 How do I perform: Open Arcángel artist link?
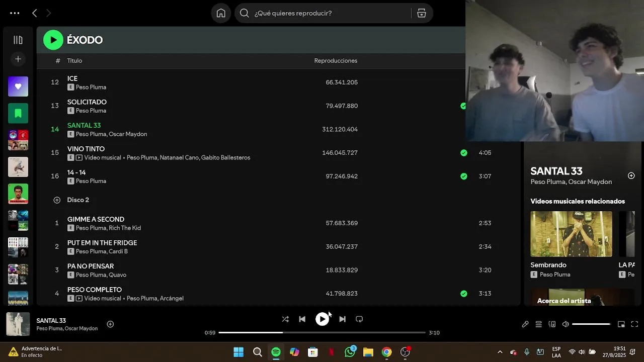point(172,298)
